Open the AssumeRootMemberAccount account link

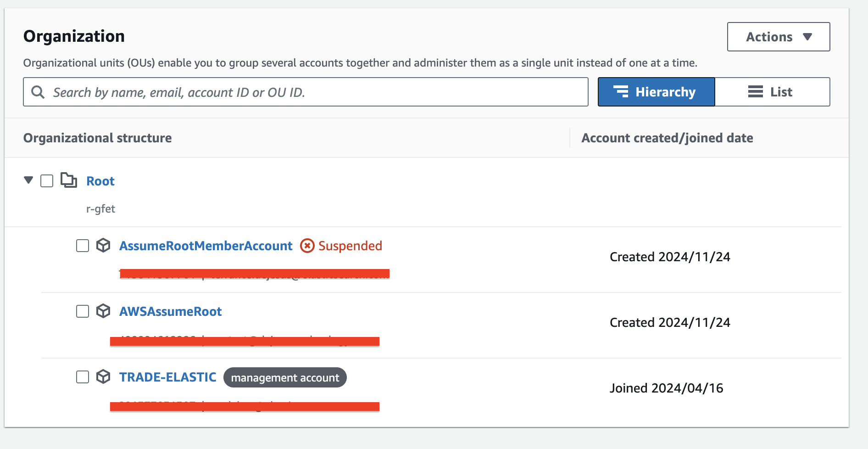pyautogui.click(x=206, y=246)
